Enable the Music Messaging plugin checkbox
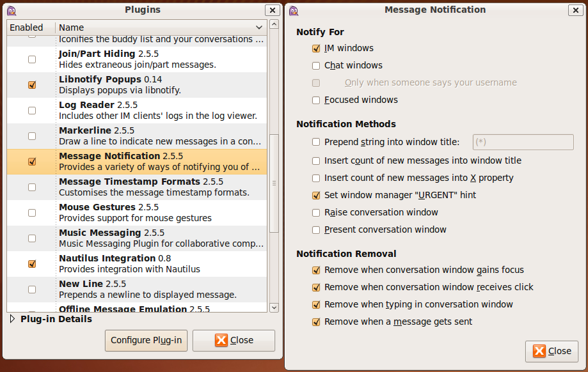This screenshot has height=372, width=588. (x=32, y=238)
